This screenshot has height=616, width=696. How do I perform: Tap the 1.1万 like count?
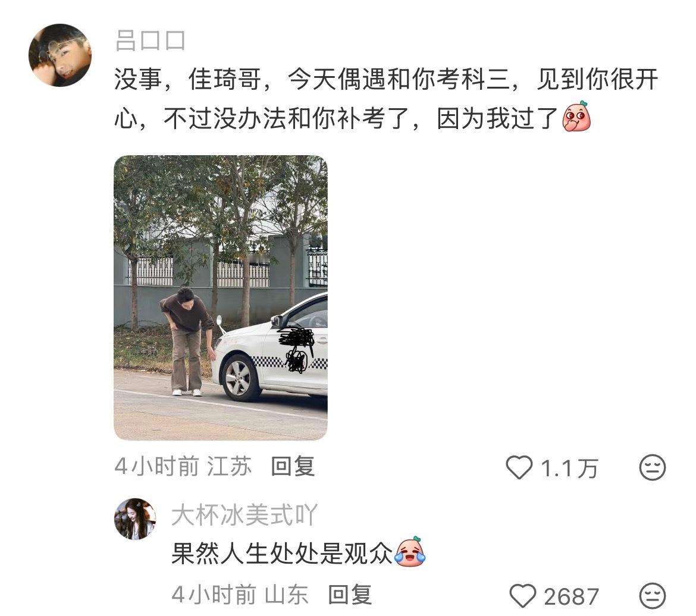(569, 468)
